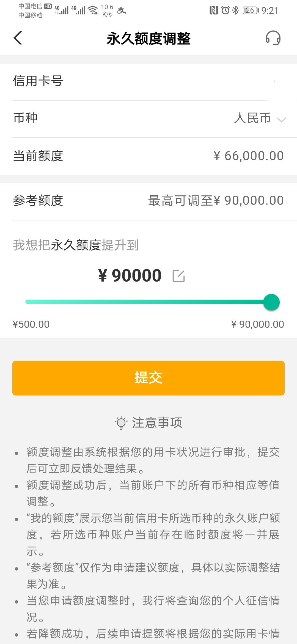
Task: Tap the chevron beside 人民币
Action: (x=281, y=120)
